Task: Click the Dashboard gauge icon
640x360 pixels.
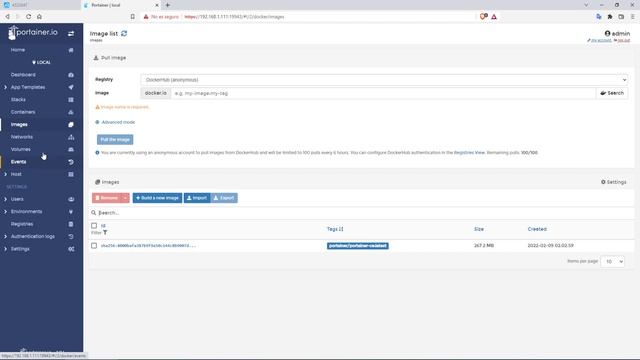Action: (71, 75)
